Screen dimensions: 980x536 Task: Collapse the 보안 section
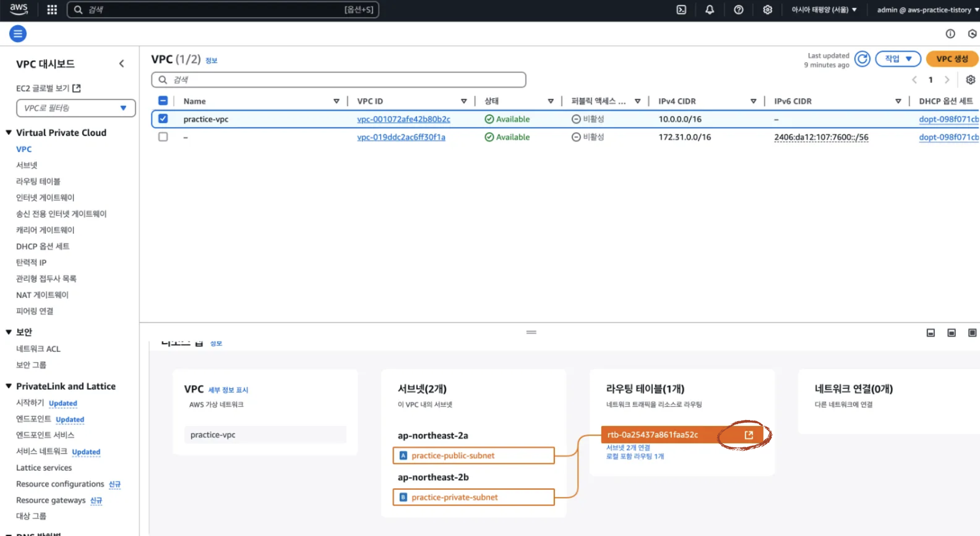[9, 332]
